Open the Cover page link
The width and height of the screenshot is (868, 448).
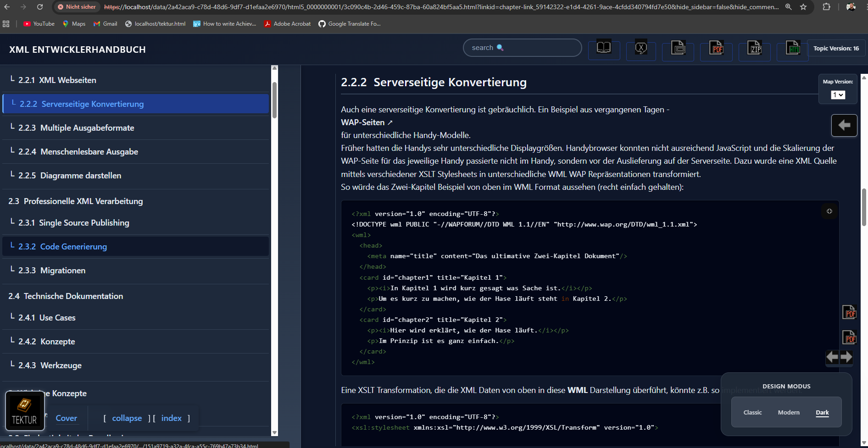66,418
